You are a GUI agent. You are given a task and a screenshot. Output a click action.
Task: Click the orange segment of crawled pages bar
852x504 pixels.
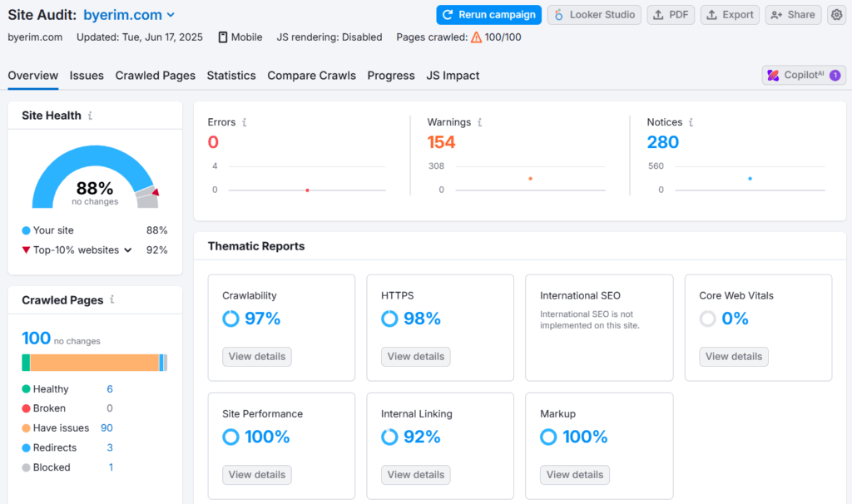point(95,363)
